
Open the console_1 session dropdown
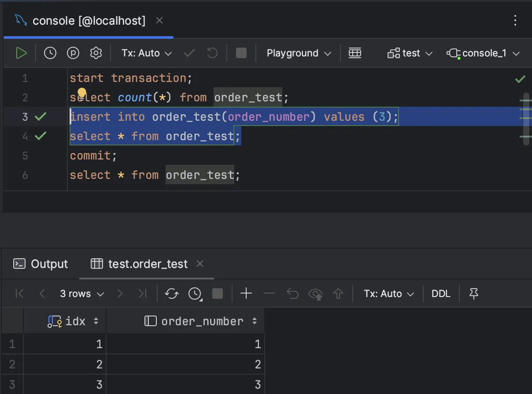coord(483,53)
